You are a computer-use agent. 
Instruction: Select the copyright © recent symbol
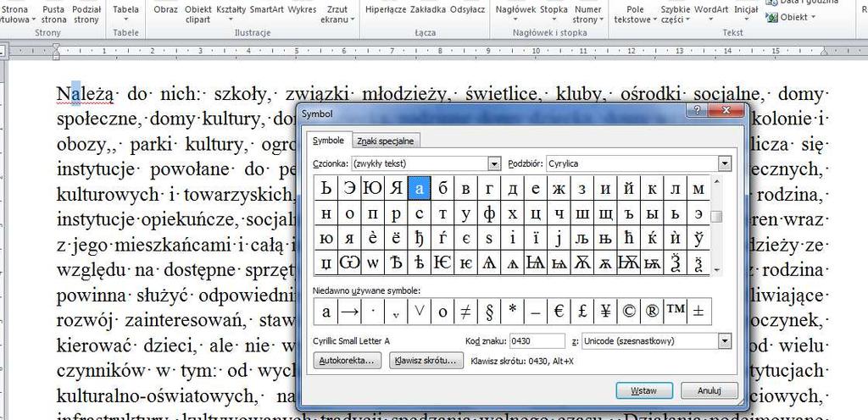point(628,312)
